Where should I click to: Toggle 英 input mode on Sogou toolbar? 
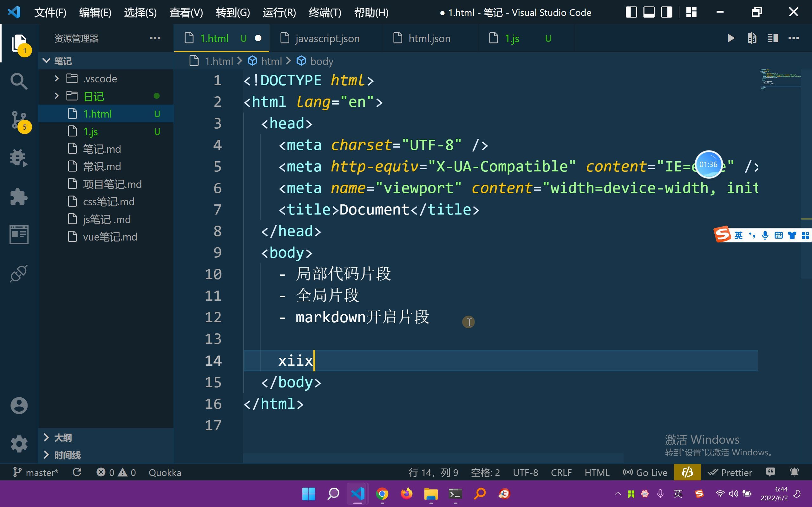pos(738,235)
